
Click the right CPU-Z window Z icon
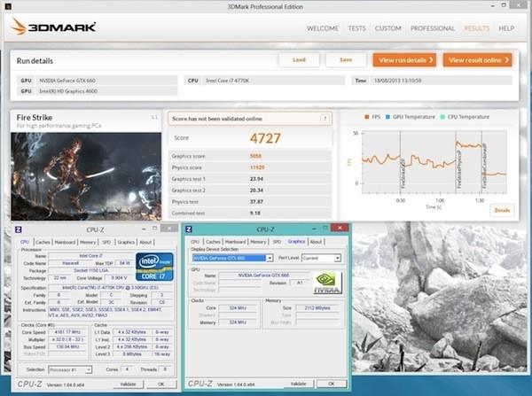coord(189,229)
